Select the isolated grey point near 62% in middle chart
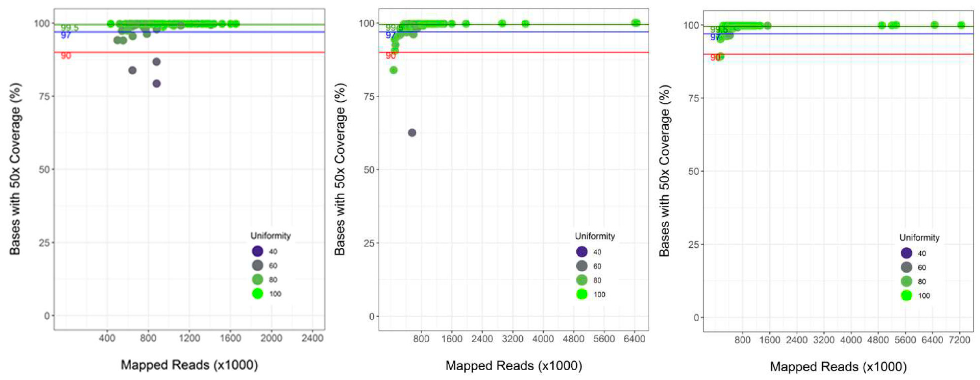The height and width of the screenshot is (380, 980). pos(412,133)
